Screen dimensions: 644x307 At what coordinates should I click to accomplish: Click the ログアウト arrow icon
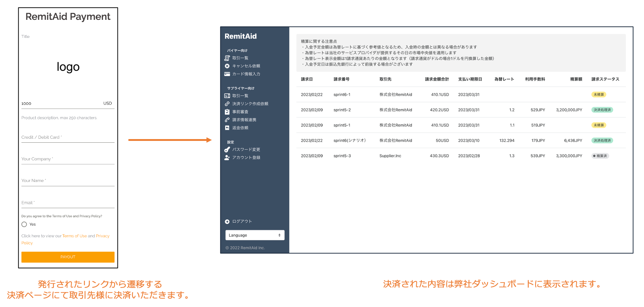tap(227, 222)
